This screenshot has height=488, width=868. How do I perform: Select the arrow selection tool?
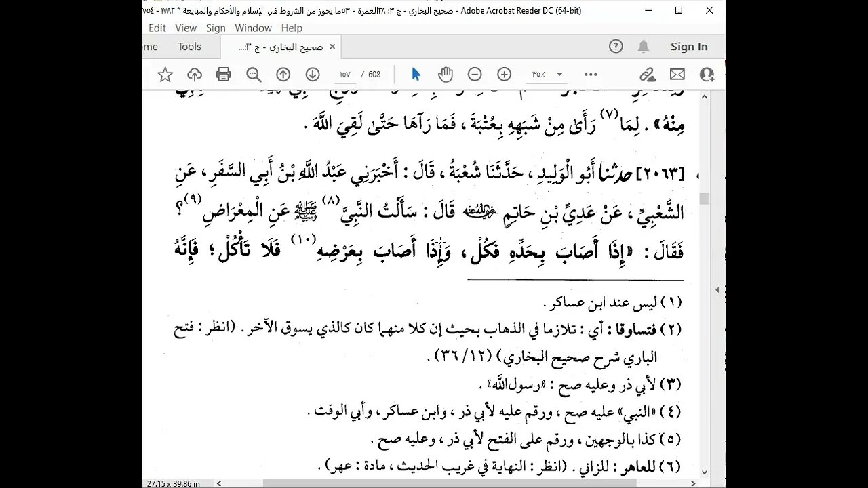point(416,75)
